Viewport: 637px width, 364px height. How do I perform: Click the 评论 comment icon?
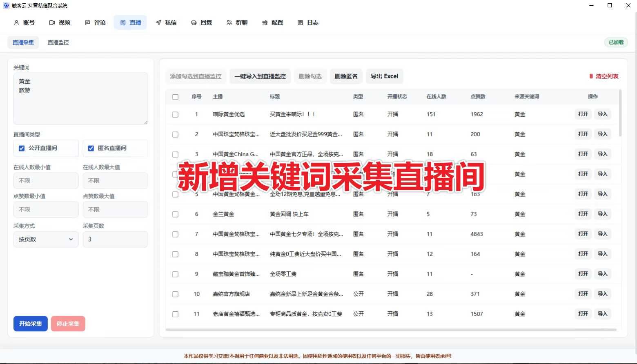87,22
